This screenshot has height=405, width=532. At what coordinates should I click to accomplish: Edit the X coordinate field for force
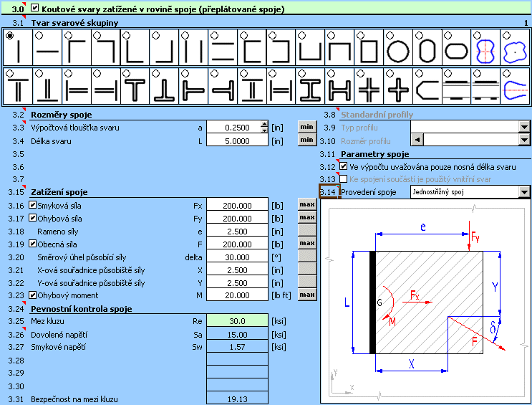(x=237, y=270)
